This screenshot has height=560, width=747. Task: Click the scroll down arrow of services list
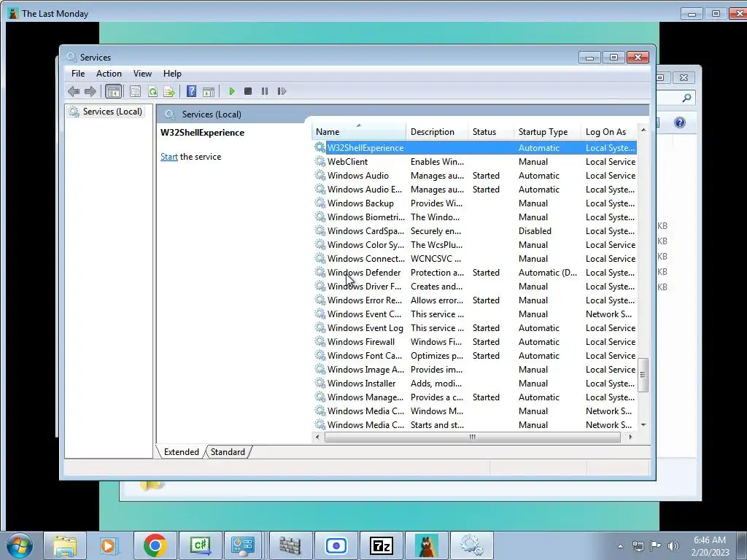tap(643, 425)
